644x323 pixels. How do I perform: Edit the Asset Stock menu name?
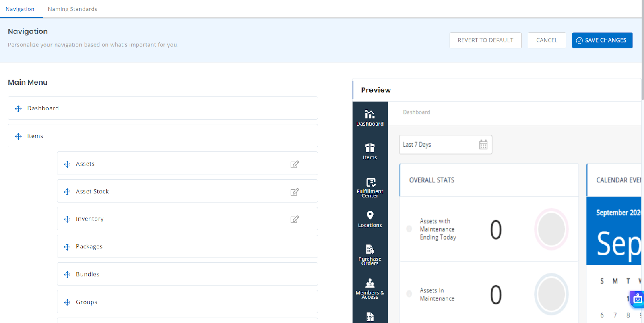tap(295, 192)
